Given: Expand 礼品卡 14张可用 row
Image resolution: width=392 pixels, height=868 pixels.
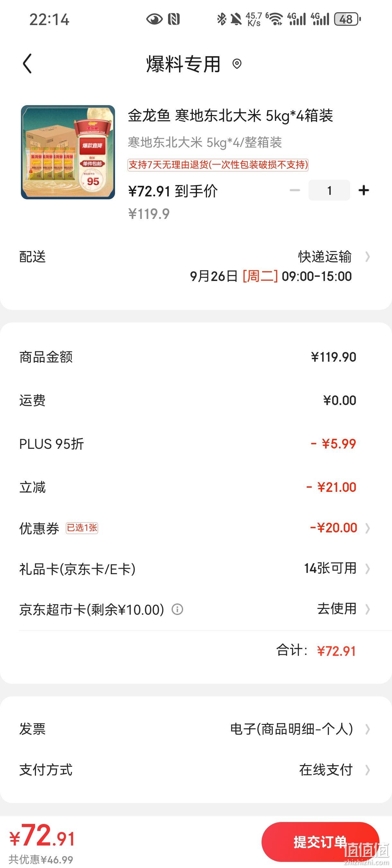Looking at the screenshot, I should coord(196,569).
